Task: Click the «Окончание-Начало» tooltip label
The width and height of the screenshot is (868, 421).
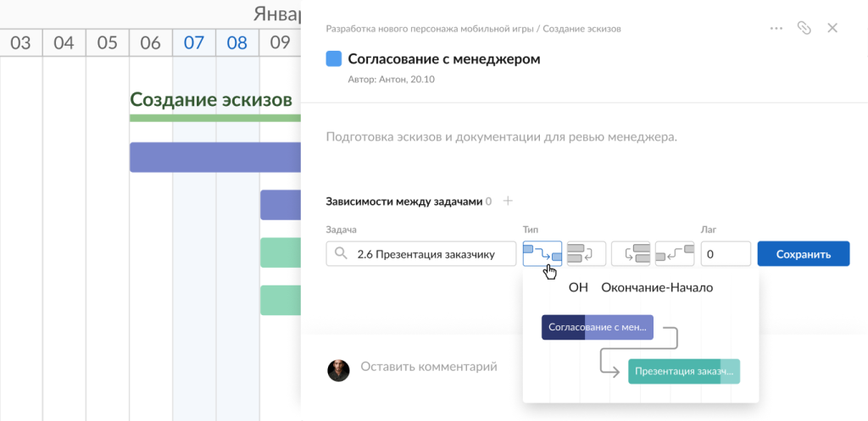Action: 657,288
